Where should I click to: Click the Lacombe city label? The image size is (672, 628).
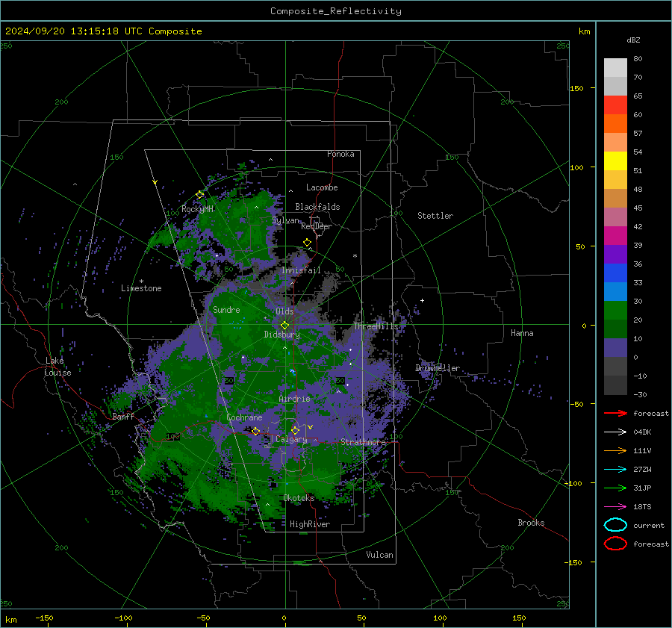tap(322, 187)
